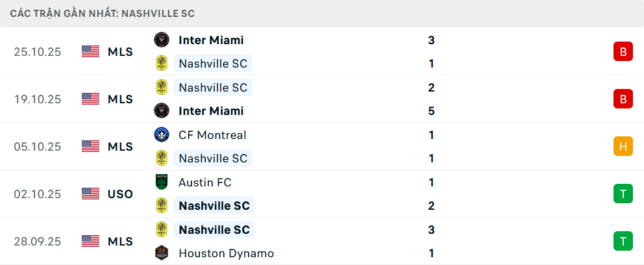Open Inter Miami name in 25.10.25 match
This screenshot has width=644, height=265.
211,40
